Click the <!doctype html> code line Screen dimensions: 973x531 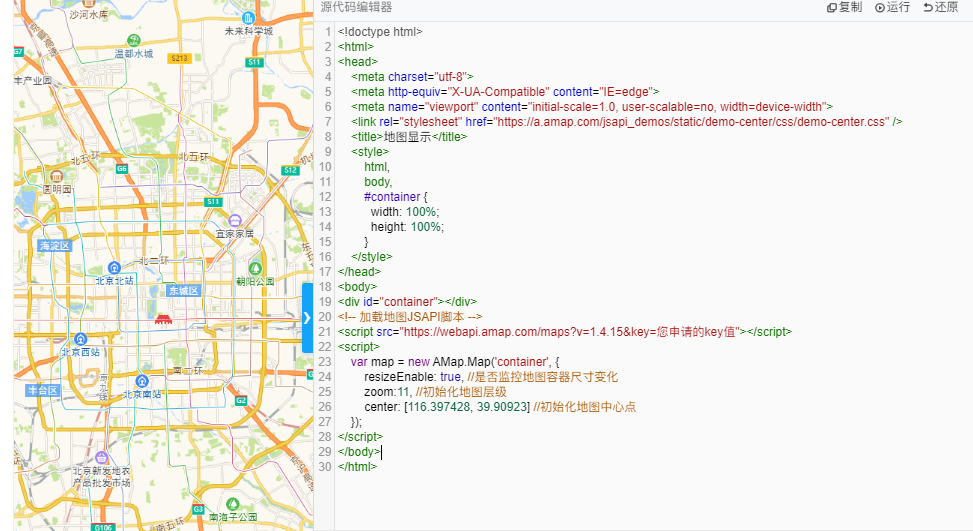click(x=380, y=32)
